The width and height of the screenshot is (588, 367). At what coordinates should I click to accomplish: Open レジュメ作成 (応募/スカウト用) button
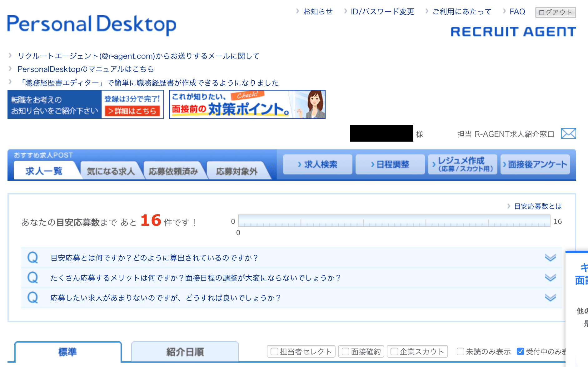click(463, 164)
